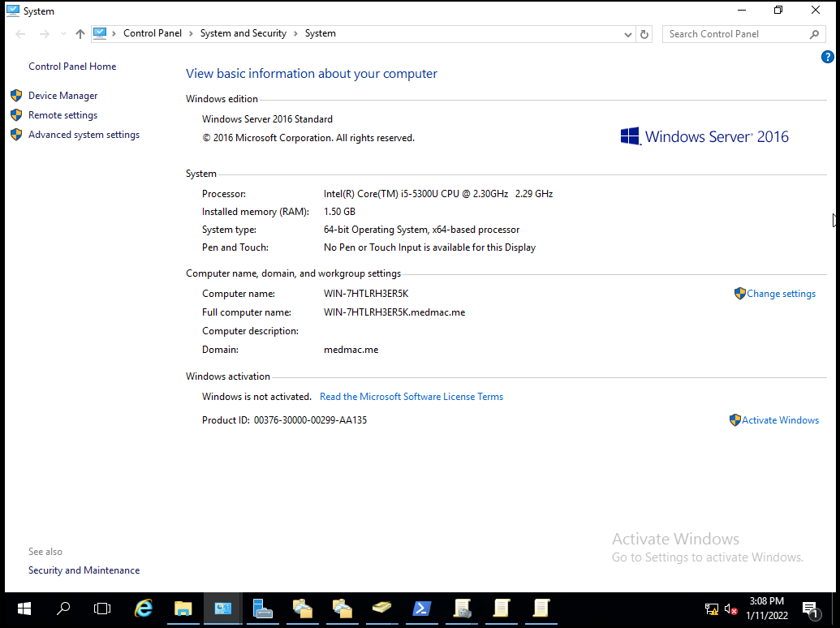Click the Forward navigation arrow
This screenshot has height=628, width=840.
45,34
